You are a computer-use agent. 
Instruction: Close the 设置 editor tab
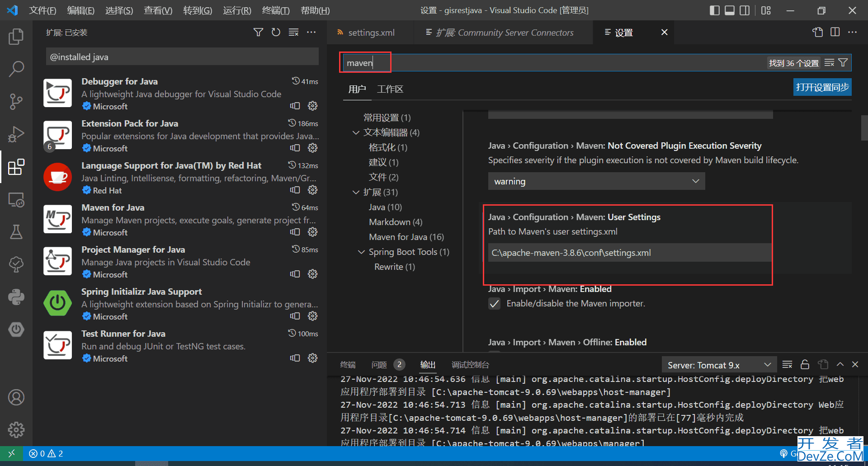click(x=664, y=33)
